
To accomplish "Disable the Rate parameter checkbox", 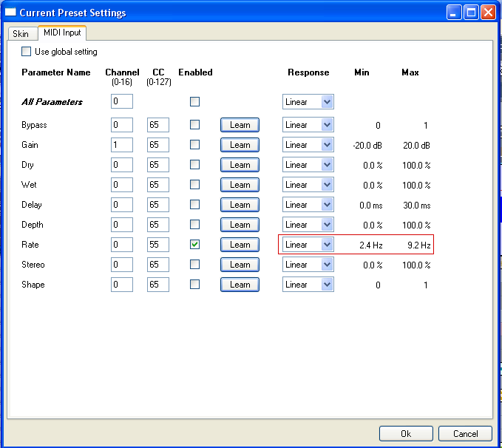I will coord(194,245).
